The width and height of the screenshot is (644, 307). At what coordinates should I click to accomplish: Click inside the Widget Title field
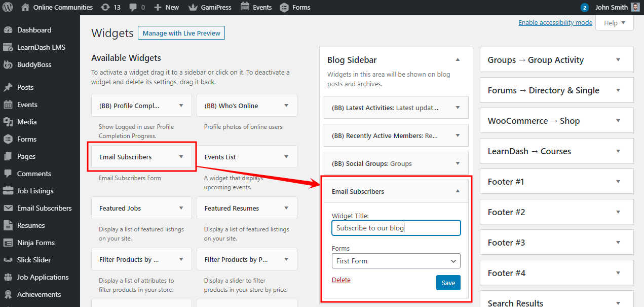click(x=396, y=228)
